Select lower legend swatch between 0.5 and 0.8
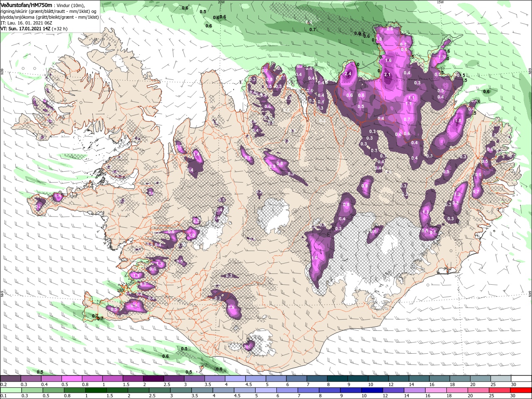 point(53,390)
